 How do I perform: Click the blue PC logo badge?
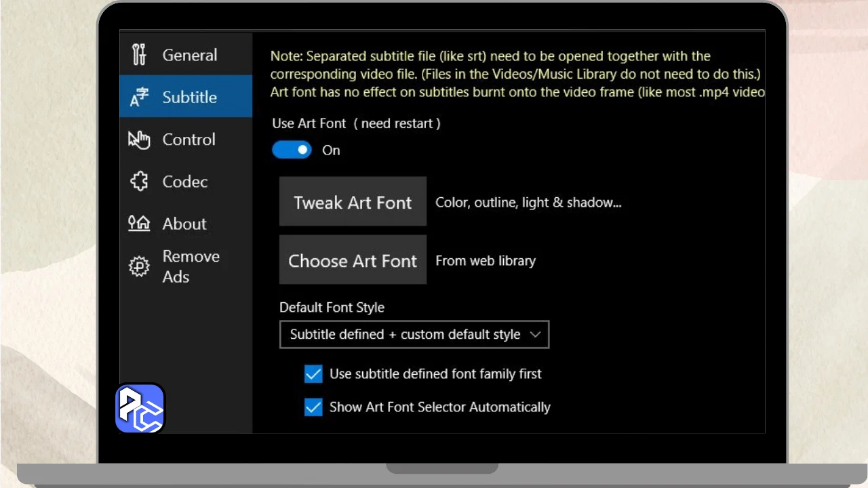pyautogui.click(x=140, y=409)
